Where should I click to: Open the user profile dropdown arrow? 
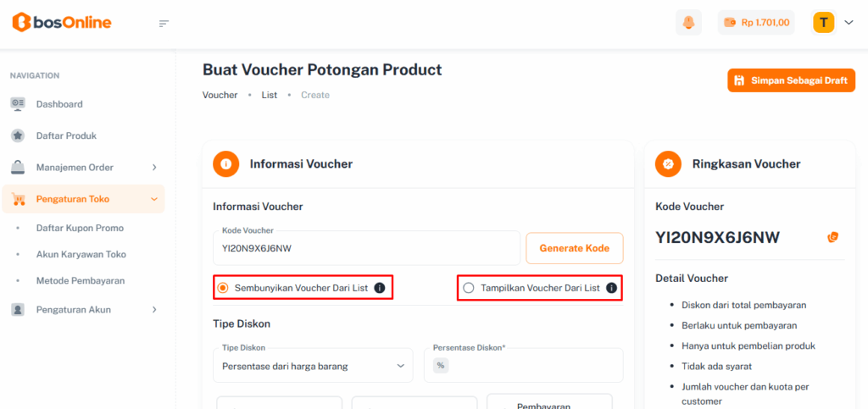[x=849, y=23]
